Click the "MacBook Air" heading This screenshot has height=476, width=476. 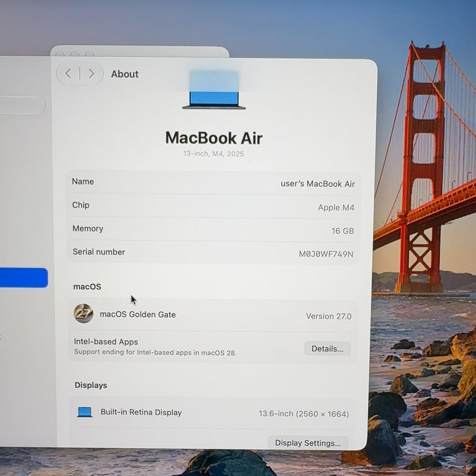(x=214, y=138)
